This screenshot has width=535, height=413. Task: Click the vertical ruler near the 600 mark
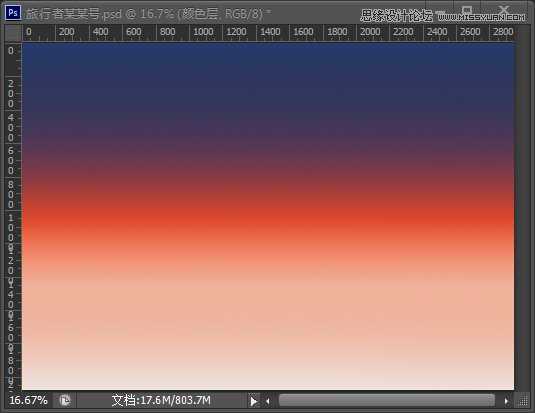[x=11, y=161]
